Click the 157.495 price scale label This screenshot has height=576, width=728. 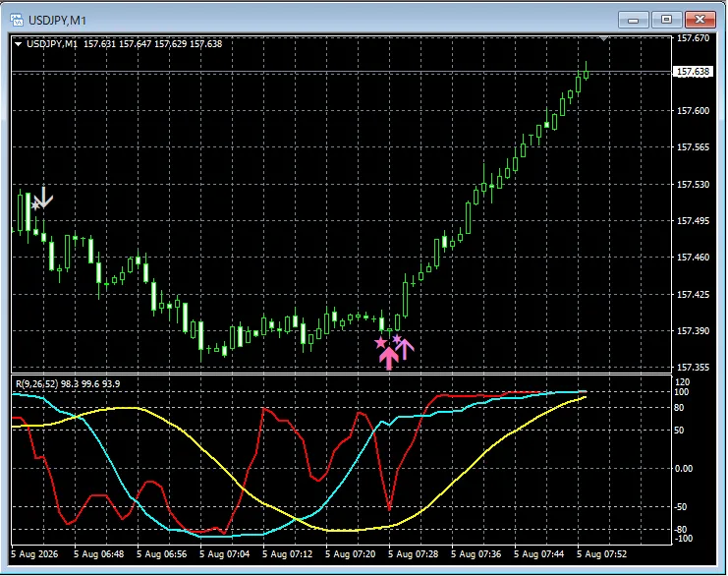694,220
